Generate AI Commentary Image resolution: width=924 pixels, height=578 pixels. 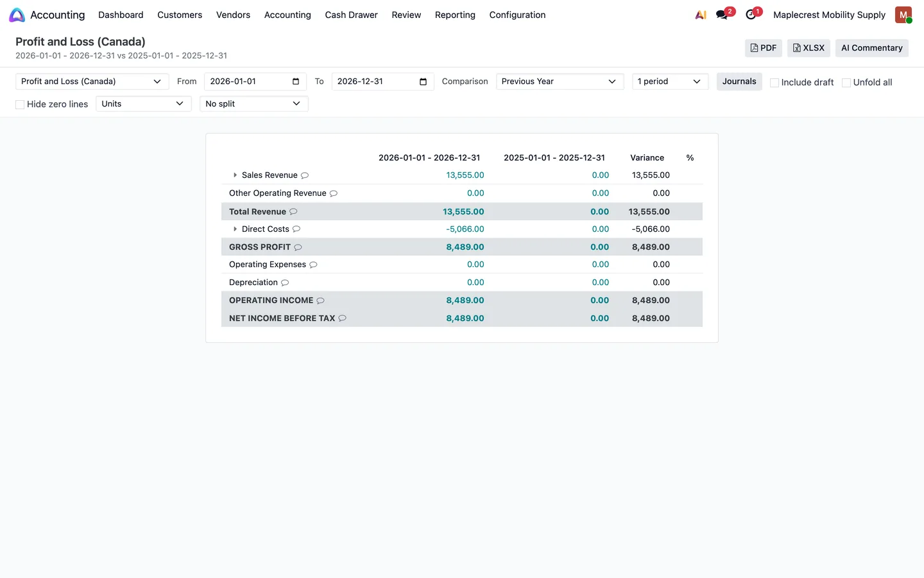coord(871,48)
